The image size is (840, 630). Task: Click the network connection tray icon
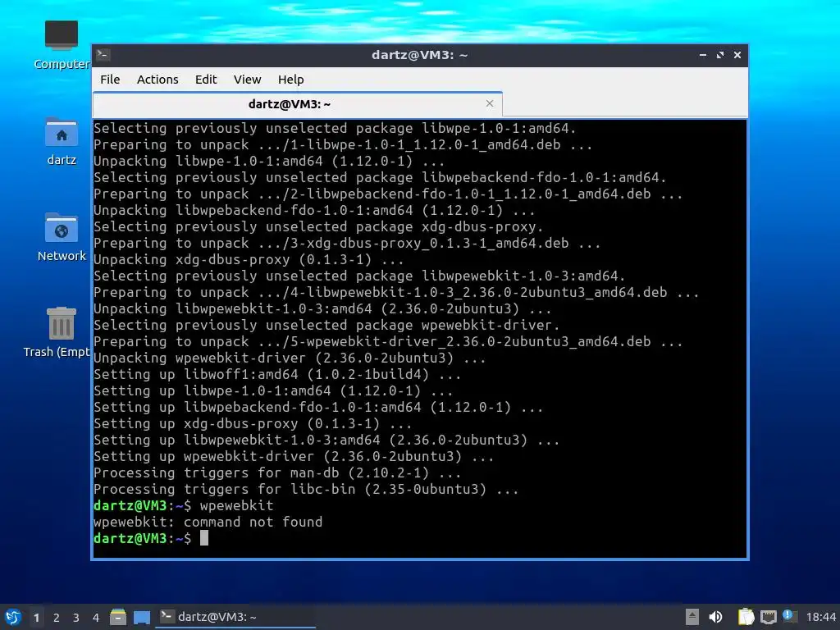(768, 617)
